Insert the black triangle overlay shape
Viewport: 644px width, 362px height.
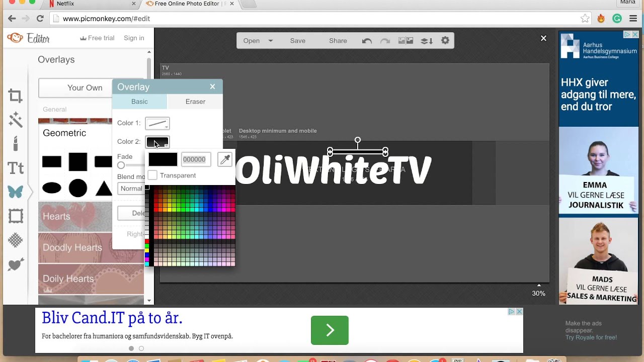(104, 188)
